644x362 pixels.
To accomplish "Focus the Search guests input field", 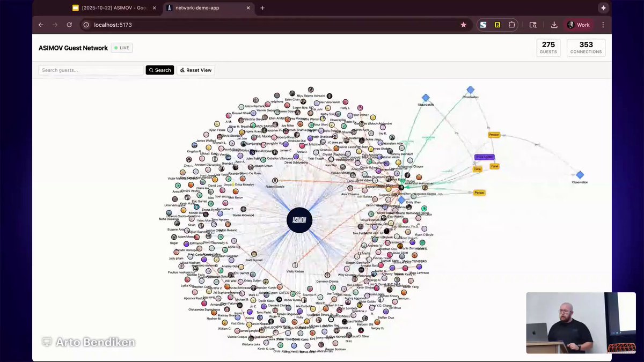I will pyautogui.click(x=91, y=70).
